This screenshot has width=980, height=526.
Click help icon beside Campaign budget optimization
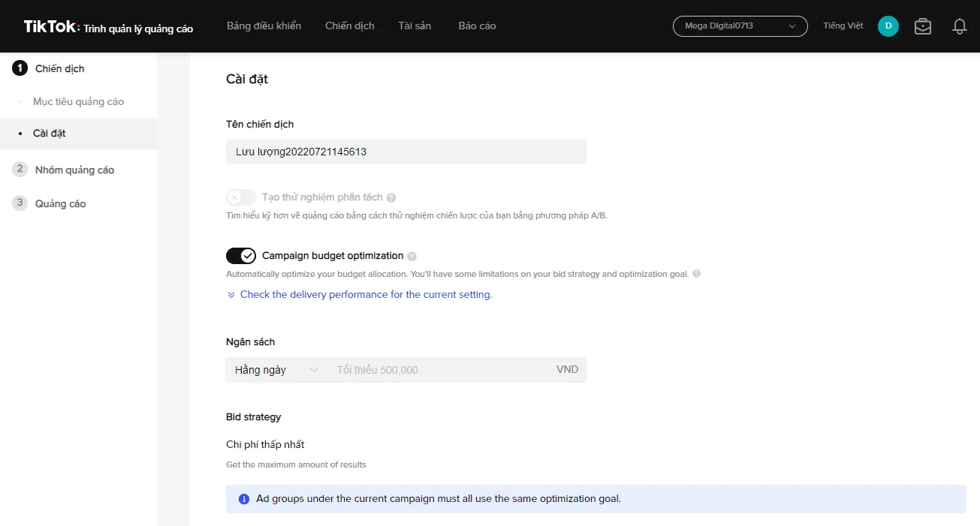[412, 256]
